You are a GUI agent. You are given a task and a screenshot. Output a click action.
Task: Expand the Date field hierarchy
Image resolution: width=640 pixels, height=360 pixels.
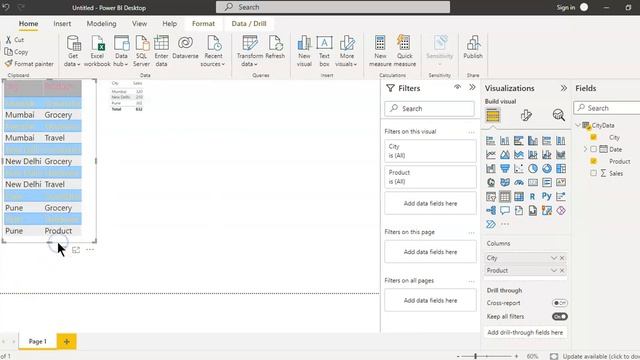[x=585, y=149]
